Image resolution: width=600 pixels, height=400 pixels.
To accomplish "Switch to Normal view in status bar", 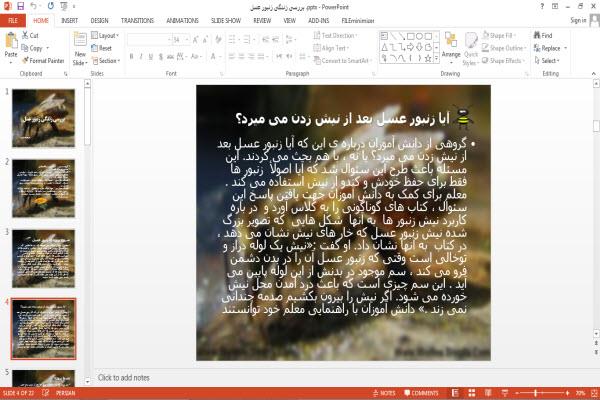I will [455, 393].
